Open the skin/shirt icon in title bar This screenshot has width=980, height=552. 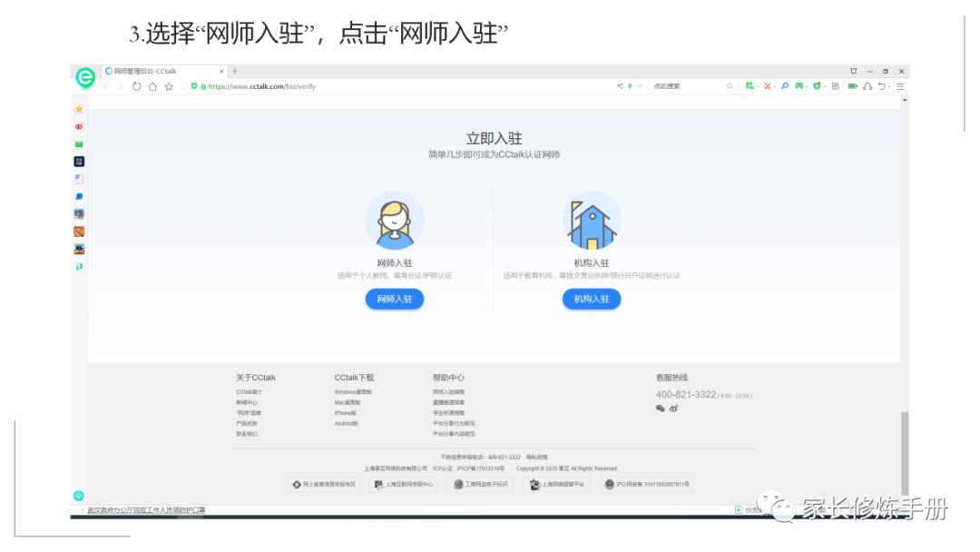(x=853, y=71)
